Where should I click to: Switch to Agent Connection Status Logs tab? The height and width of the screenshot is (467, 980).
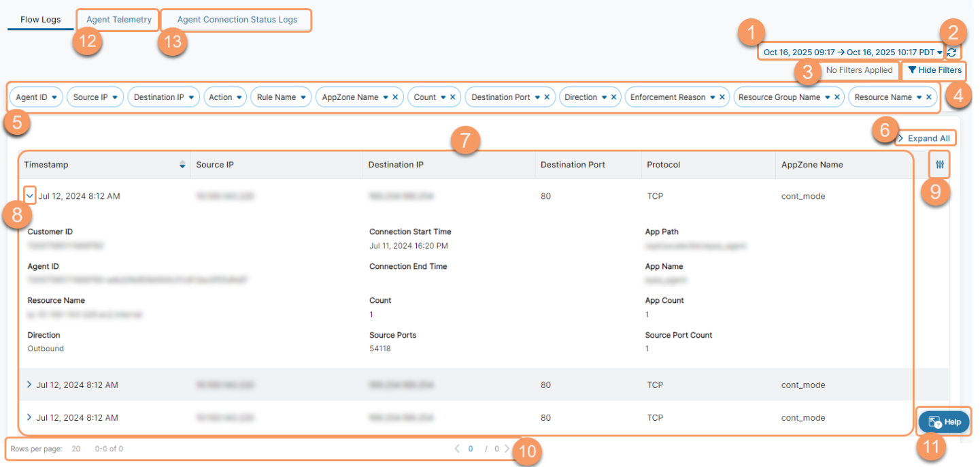(x=237, y=20)
